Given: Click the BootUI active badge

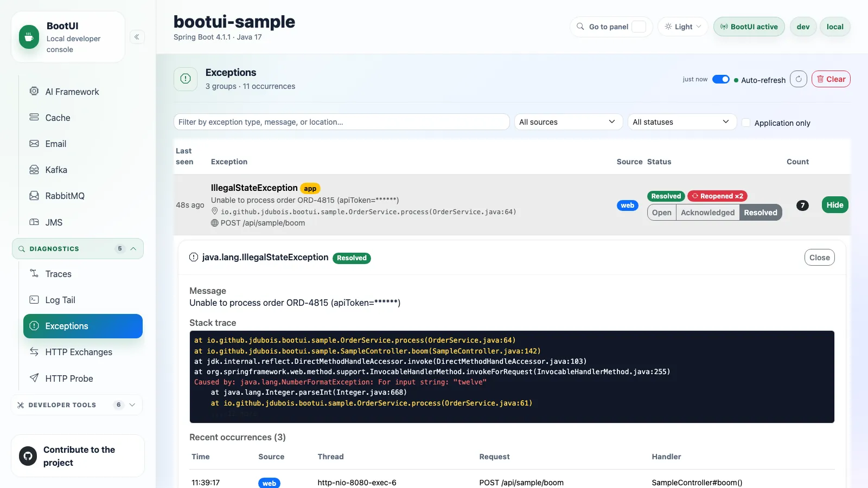Looking at the screenshot, I should point(749,27).
